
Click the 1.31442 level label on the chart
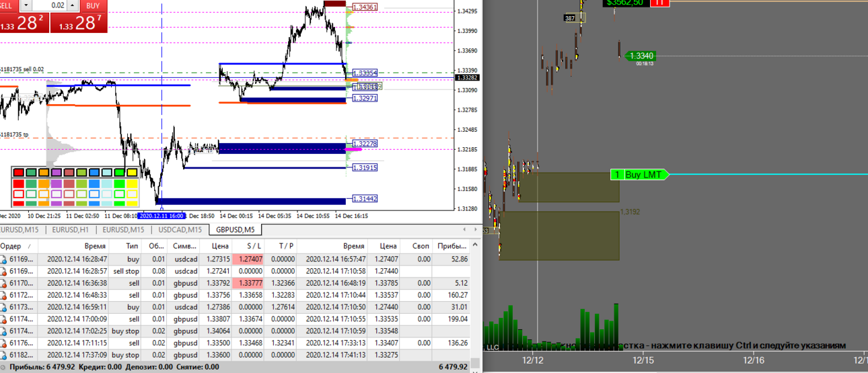(365, 199)
